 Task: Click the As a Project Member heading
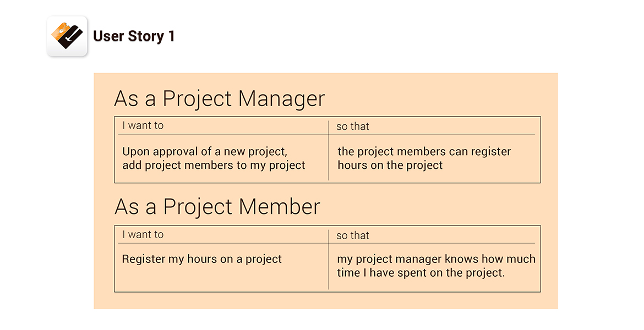(217, 206)
